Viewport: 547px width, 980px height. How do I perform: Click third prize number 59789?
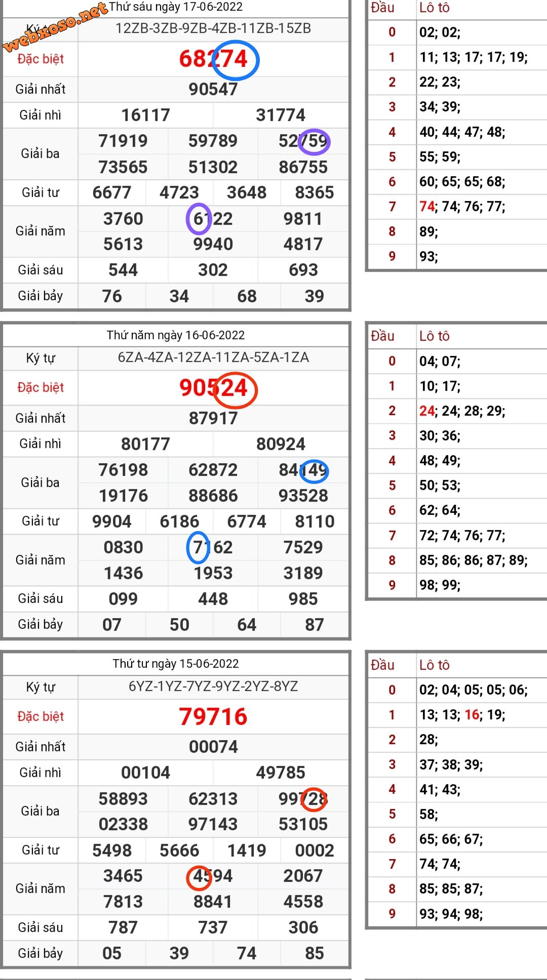coord(213,141)
